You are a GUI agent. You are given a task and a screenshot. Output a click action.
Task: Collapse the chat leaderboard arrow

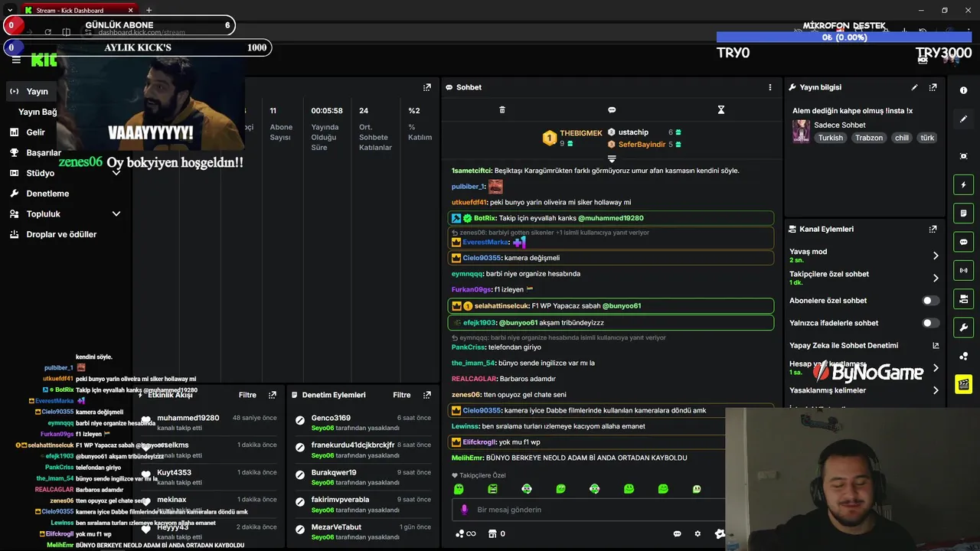pos(612,159)
